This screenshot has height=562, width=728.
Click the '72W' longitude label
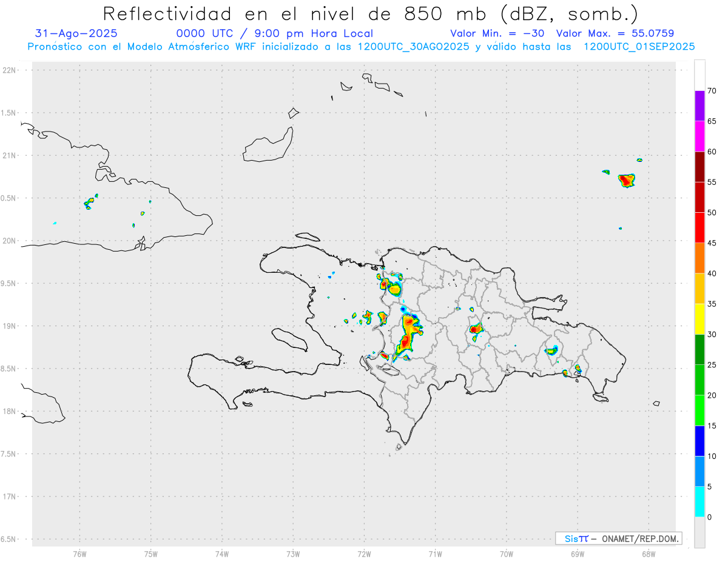[364, 554]
